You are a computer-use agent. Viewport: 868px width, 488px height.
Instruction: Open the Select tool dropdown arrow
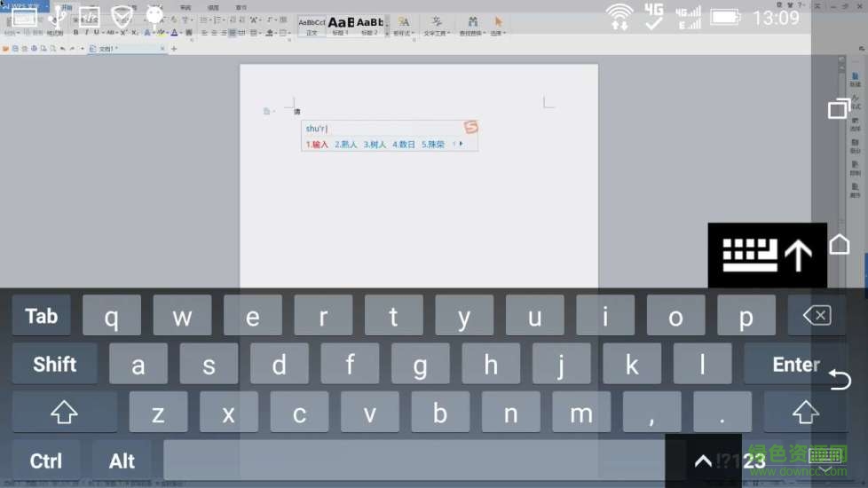(x=505, y=33)
